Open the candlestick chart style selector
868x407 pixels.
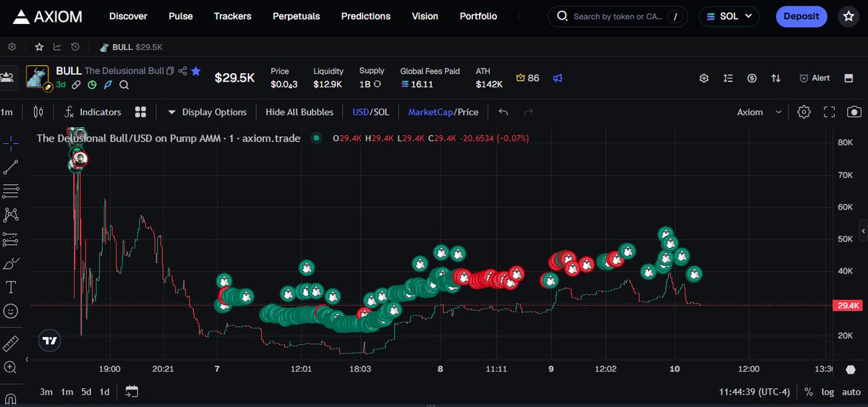[x=38, y=112]
